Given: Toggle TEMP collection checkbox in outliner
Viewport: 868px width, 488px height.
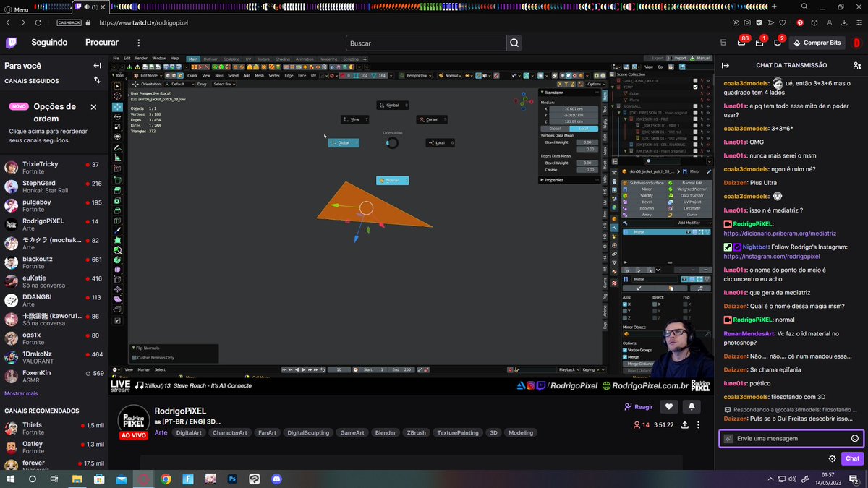Looking at the screenshot, I should coord(696,87).
